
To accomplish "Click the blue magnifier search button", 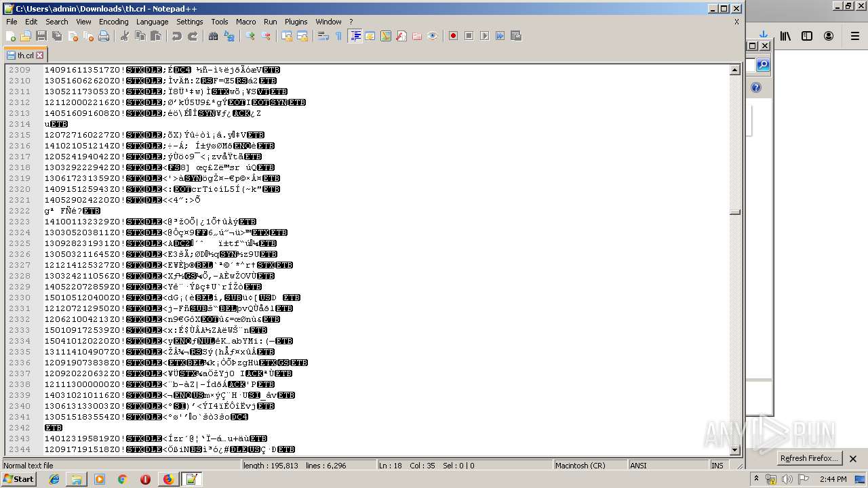I will (x=763, y=65).
